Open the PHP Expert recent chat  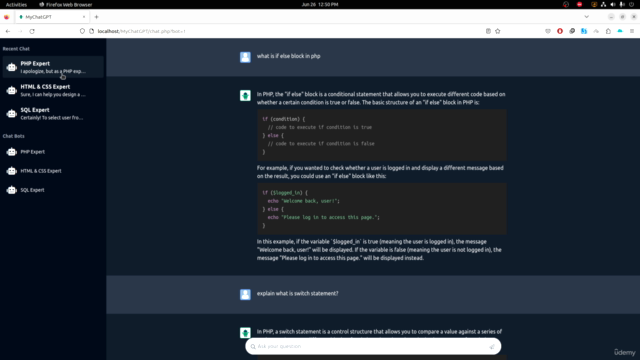[53, 67]
